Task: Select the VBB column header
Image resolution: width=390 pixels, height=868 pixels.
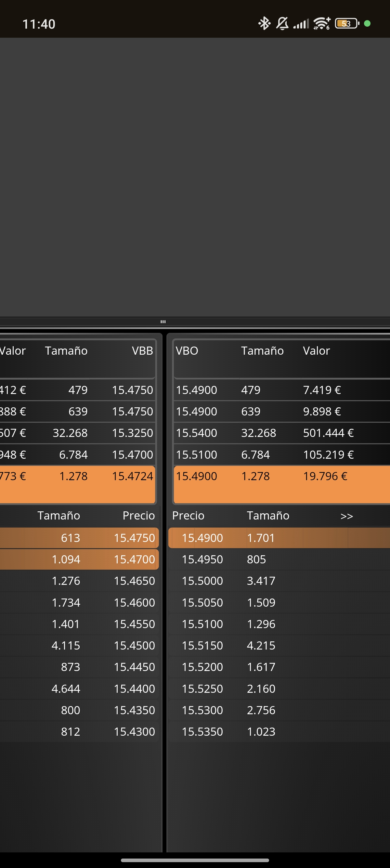Action: 142,351
